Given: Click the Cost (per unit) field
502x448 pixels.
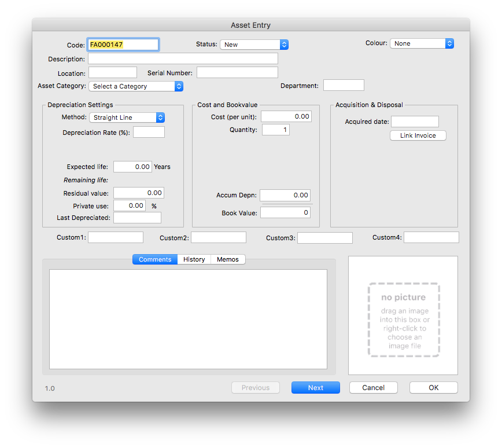Looking at the screenshot, I should [286, 116].
